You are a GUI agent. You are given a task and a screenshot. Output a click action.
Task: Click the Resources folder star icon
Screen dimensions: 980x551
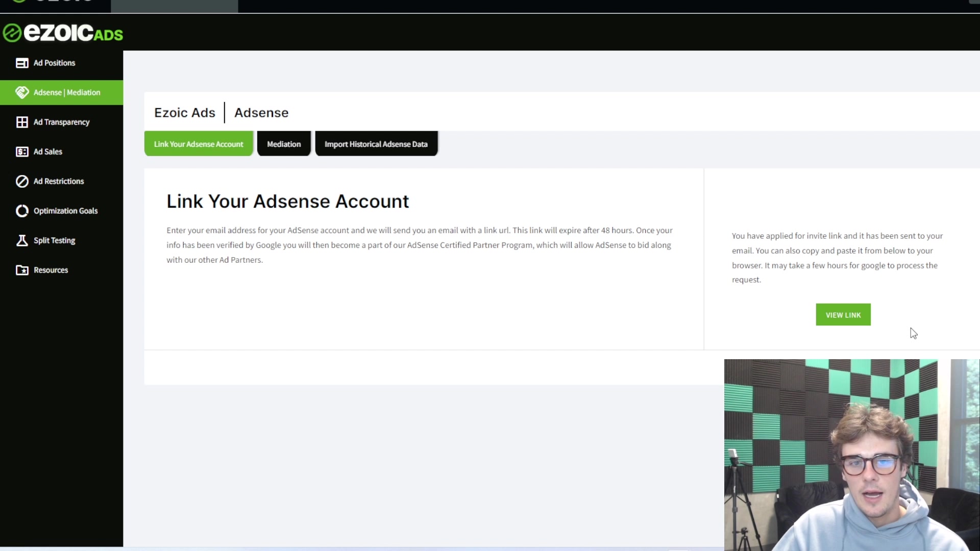tap(22, 270)
